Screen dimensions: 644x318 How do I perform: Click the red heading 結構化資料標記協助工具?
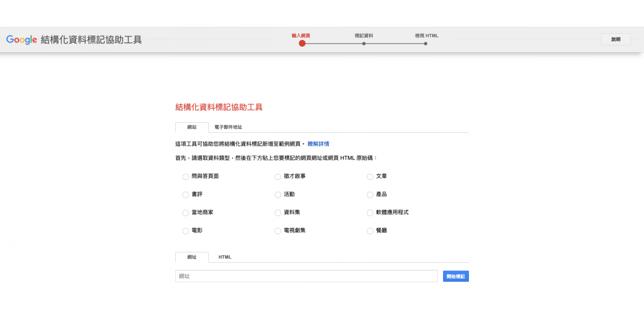coord(219,107)
